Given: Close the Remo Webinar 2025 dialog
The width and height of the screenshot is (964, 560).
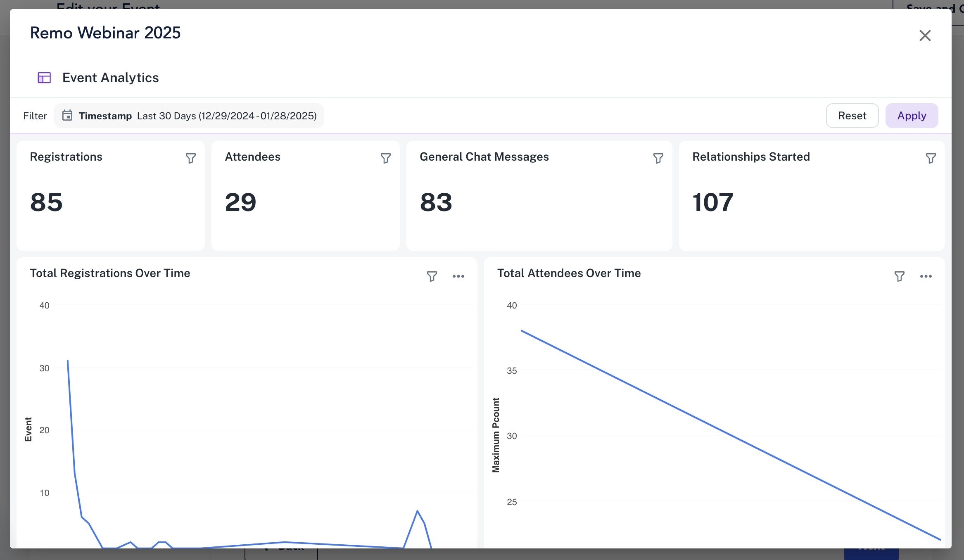Looking at the screenshot, I should pyautogui.click(x=925, y=36).
